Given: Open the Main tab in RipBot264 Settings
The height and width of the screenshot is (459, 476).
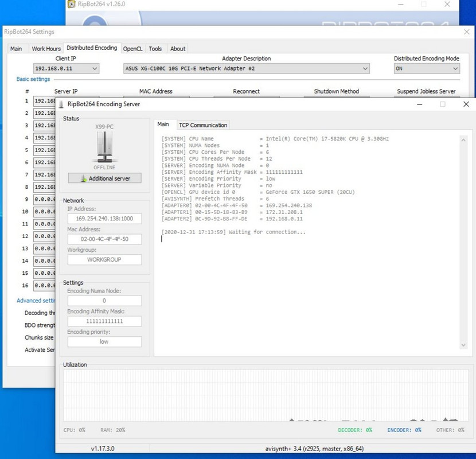Looking at the screenshot, I should 16,49.
